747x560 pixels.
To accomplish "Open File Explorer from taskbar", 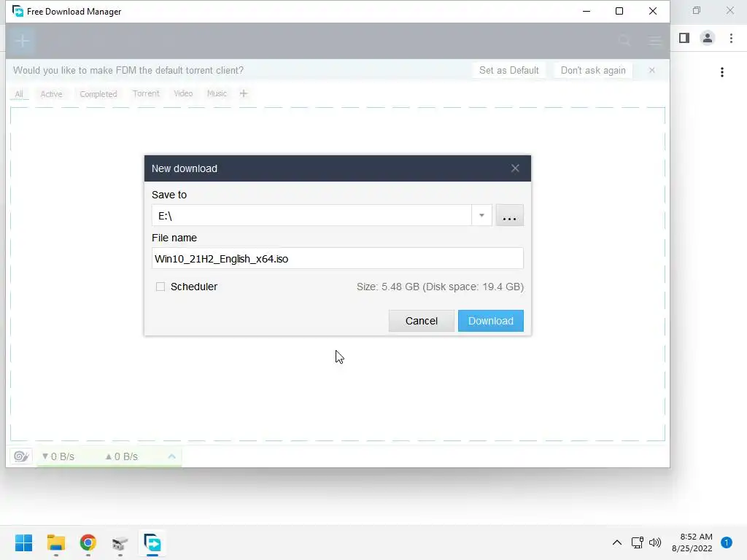I will (55, 542).
